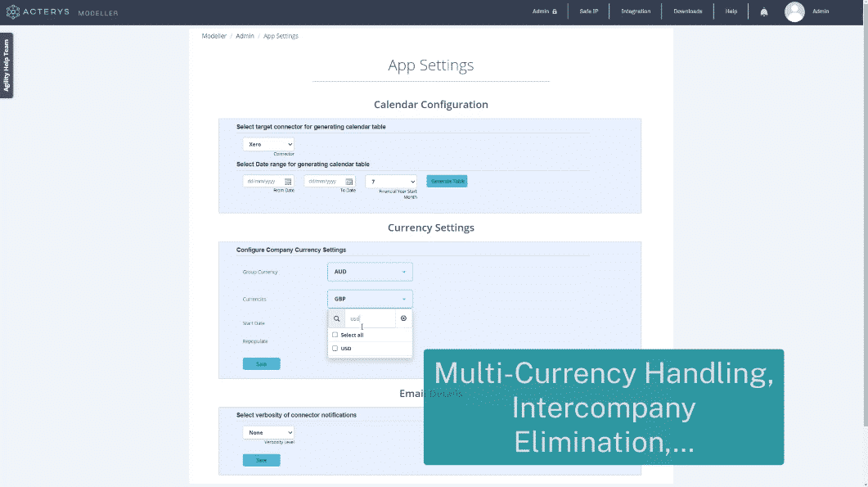
Task: Go to Modeller breadcrumb link
Action: coord(214,36)
